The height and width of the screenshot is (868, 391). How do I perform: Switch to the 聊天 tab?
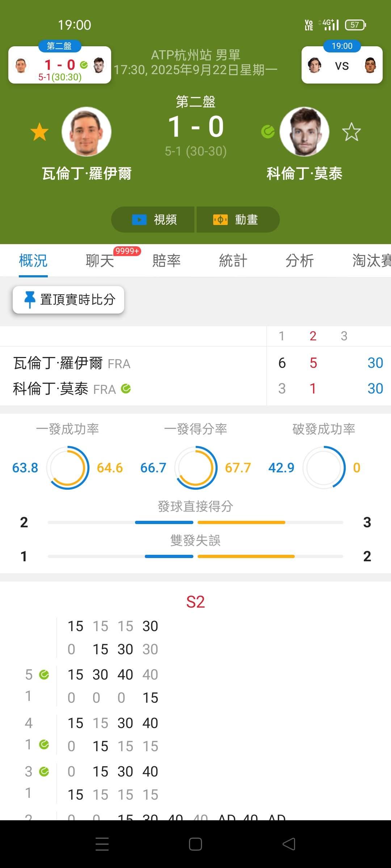[x=100, y=260]
